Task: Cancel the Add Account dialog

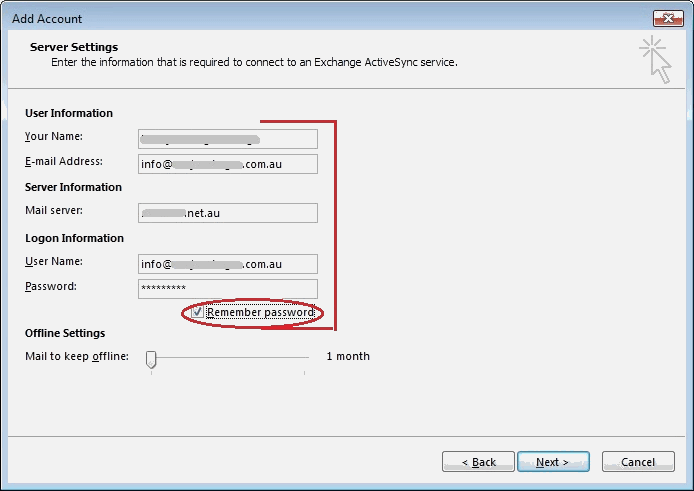Action: pyautogui.click(x=638, y=462)
